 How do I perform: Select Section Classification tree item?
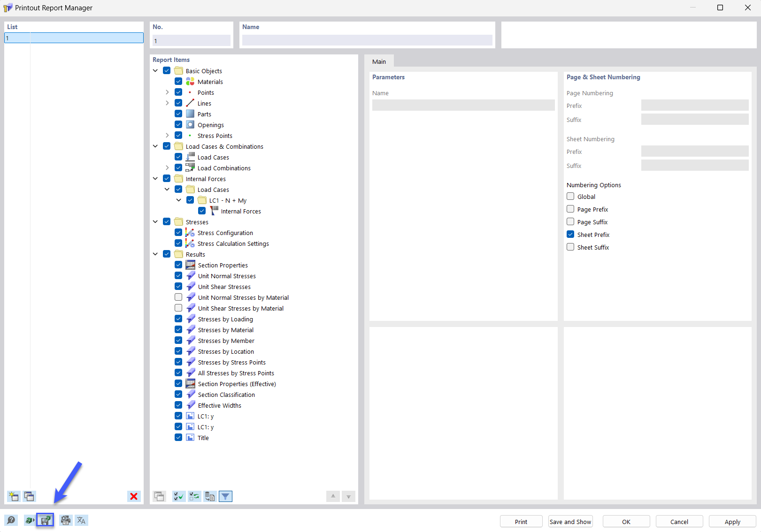click(x=226, y=395)
